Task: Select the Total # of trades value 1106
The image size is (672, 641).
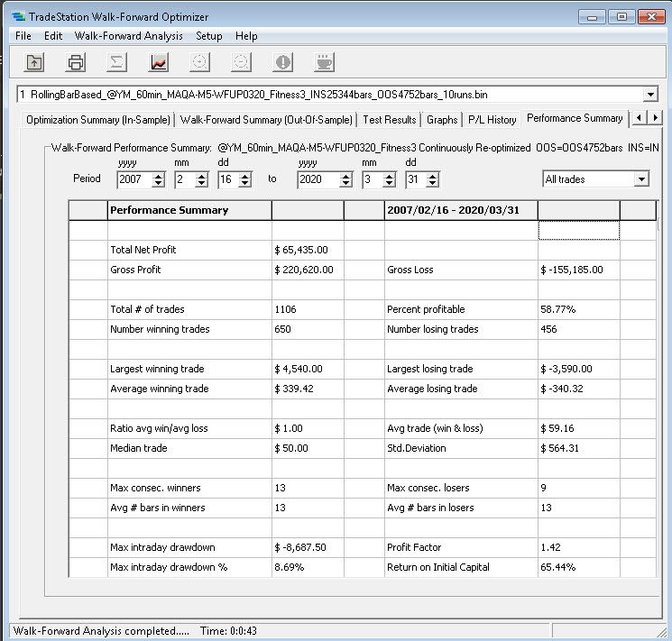Action: pyautogui.click(x=308, y=309)
